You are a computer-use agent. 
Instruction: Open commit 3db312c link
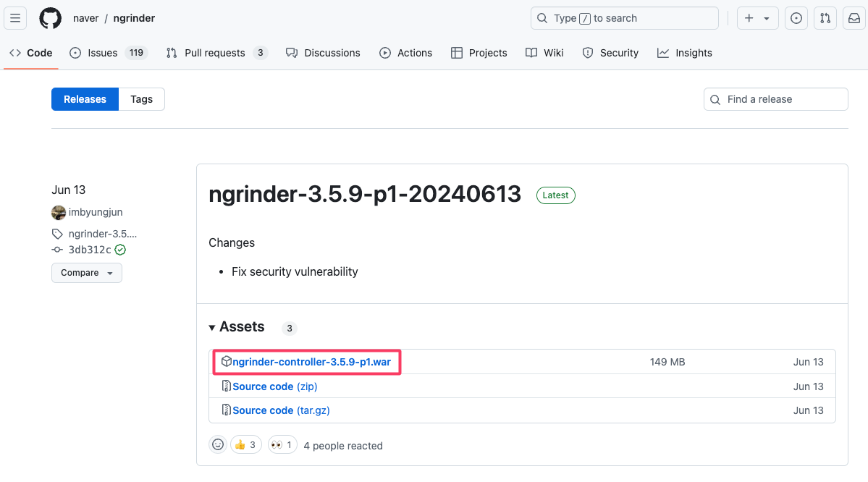tap(90, 250)
